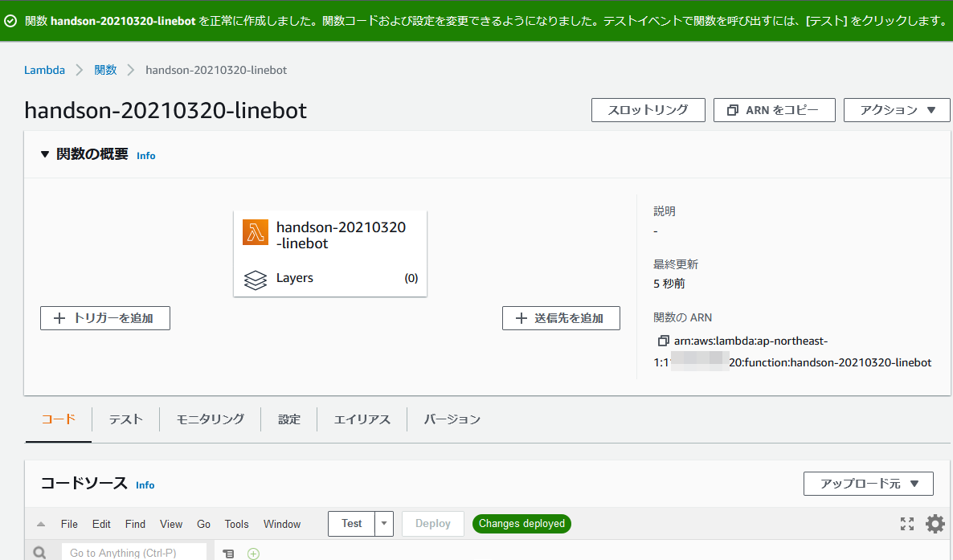Screen dimensions: 953x560
Task: Click the tab list icon beside search
Action: (228, 554)
